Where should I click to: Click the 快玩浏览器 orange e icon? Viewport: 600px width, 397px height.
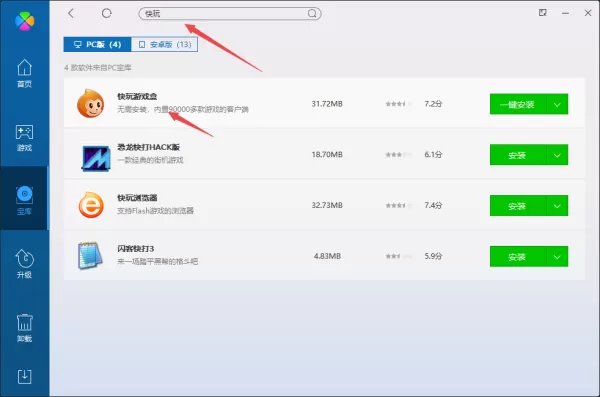(x=91, y=205)
